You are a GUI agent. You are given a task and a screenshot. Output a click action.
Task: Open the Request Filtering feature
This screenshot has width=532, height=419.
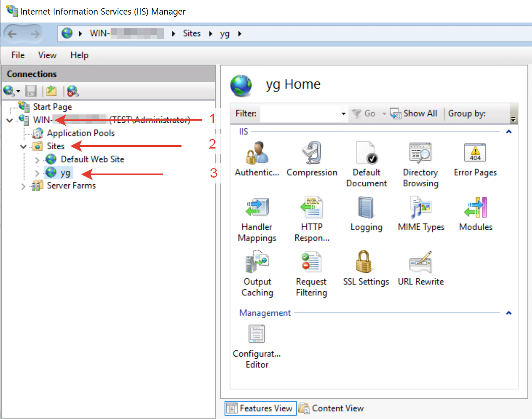click(x=312, y=273)
